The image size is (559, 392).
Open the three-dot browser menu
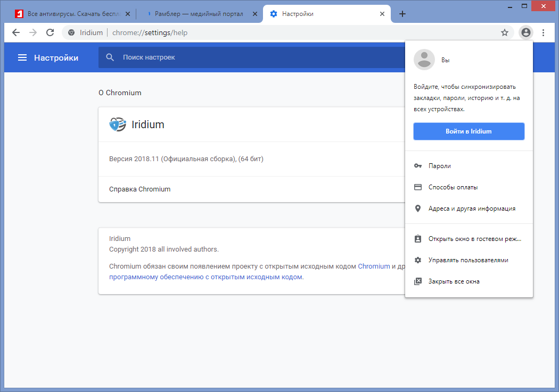coord(544,33)
